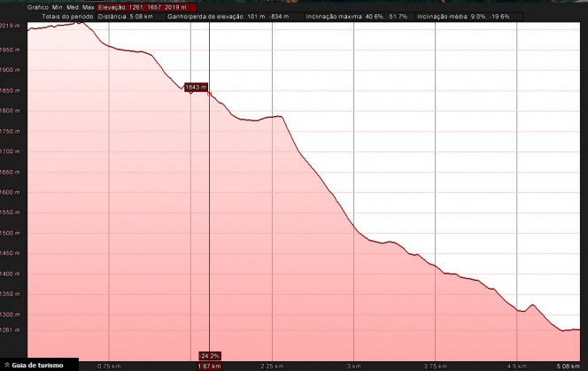
Task: Click the 0.75 km axis mark
Action: [x=109, y=365]
